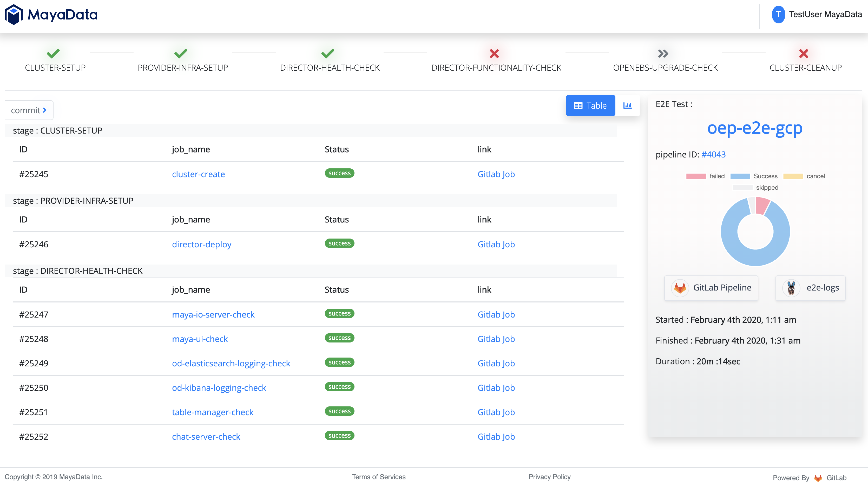Open the e2e-logs button
The height and width of the screenshot is (488, 868).
[810, 288]
